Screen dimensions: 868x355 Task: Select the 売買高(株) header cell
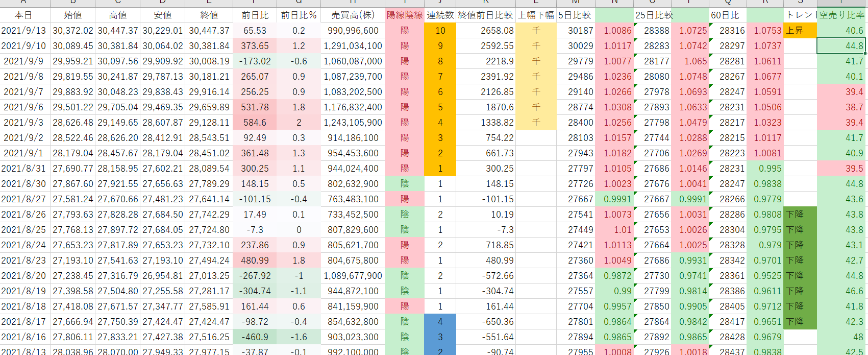(x=353, y=15)
